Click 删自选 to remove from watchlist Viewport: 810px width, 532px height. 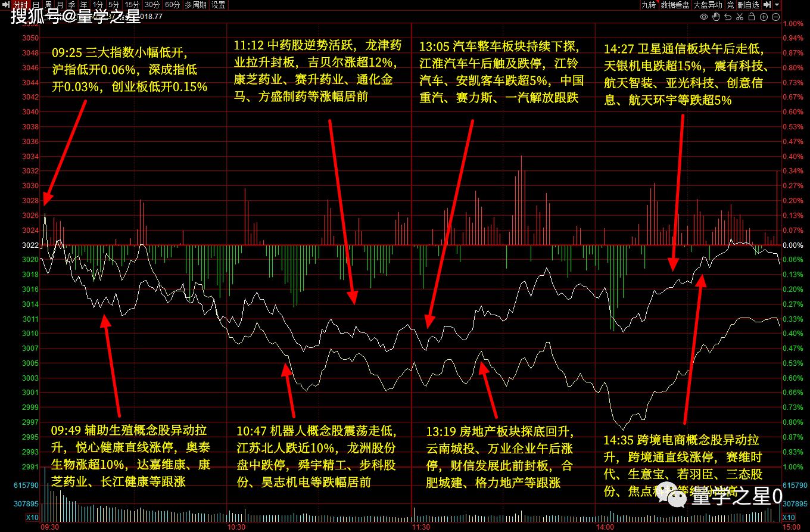pyautogui.click(x=748, y=5)
